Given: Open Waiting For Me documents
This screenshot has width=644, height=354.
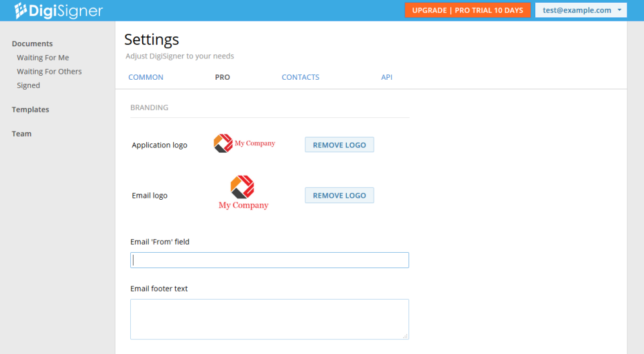Looking at the screenshot, I should pyautogui.click(x=43, y=58).
